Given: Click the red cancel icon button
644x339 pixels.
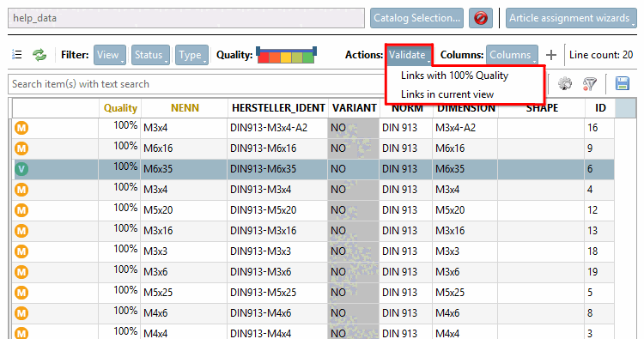Looking at the screenshot, I should (481, 18).
